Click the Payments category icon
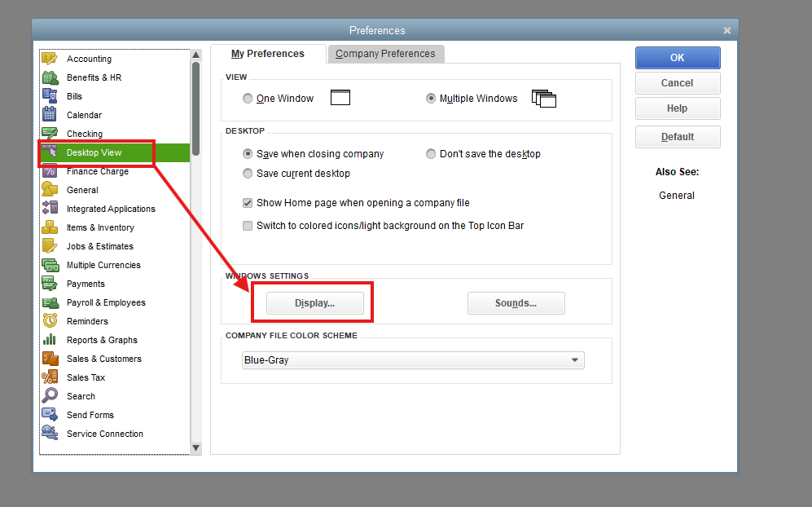 tap(50, 284)
